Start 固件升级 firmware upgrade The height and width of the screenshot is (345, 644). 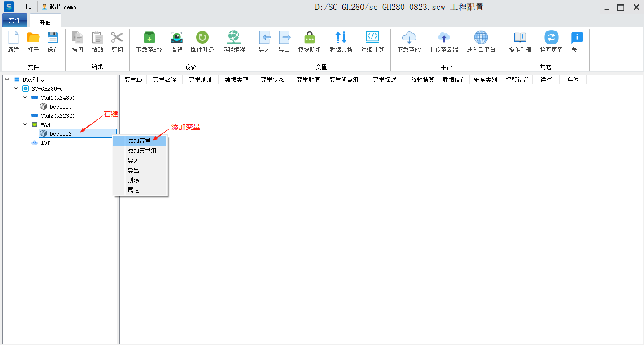(x=202, y=38)
